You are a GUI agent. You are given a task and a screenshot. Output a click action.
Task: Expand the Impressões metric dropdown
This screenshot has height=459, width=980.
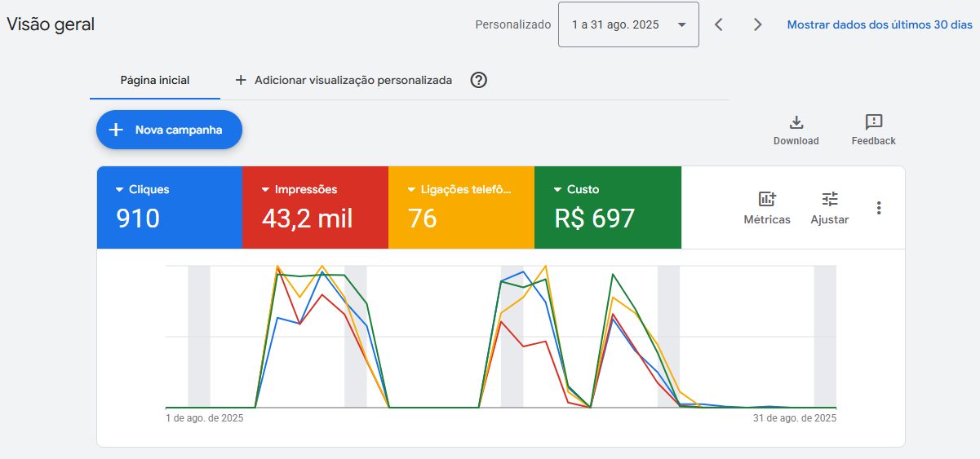pos(267,189)
